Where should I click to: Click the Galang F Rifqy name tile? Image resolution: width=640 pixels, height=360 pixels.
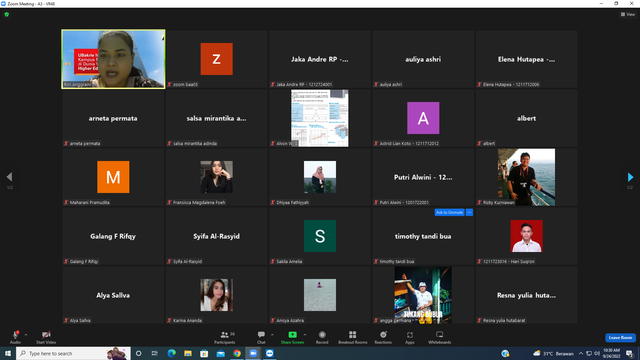113,236
